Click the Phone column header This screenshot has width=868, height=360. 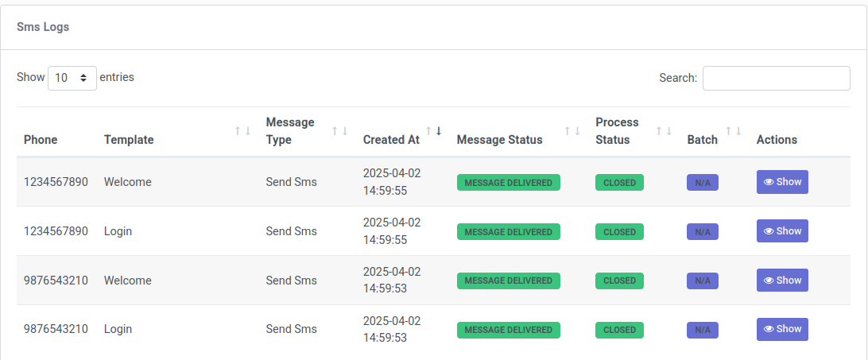(41, 140)
